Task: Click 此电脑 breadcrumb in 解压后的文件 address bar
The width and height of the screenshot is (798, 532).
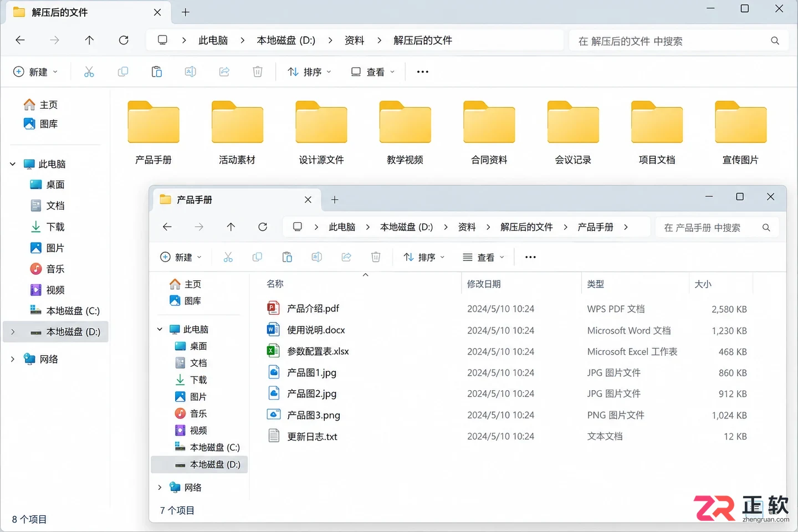Action: click(213, 40)
